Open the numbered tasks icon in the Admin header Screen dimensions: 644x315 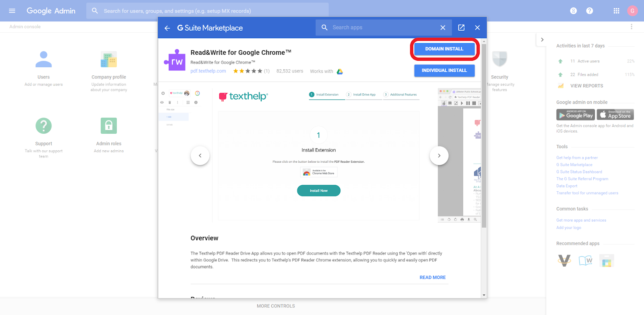(574, 11)
